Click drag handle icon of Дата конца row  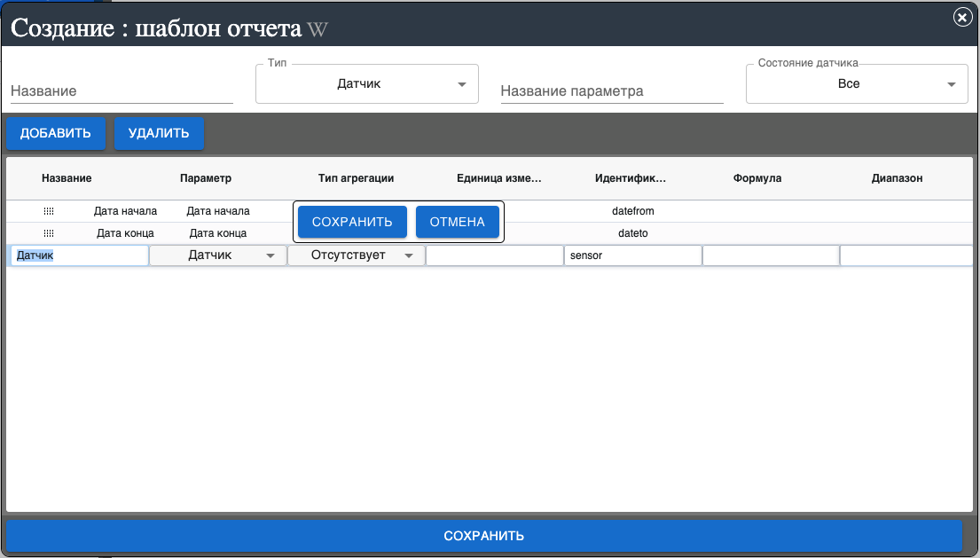tap(49, 233)
